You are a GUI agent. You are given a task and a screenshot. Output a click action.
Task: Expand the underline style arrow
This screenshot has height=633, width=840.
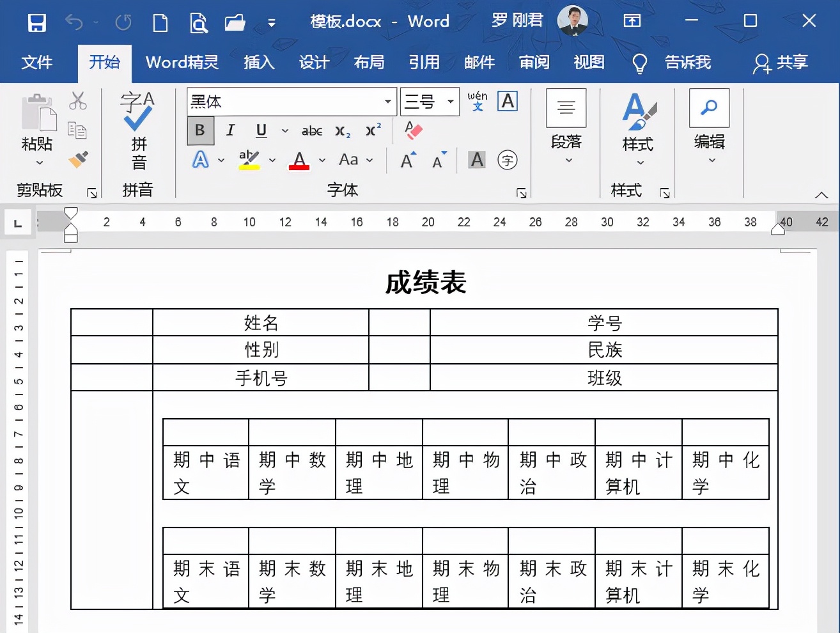[285, 131]
